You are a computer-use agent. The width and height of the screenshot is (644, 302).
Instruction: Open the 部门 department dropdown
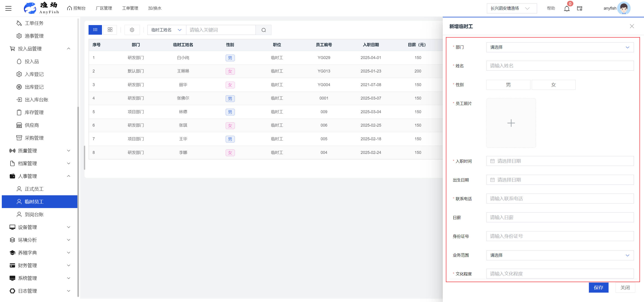(x=559, y=47)
